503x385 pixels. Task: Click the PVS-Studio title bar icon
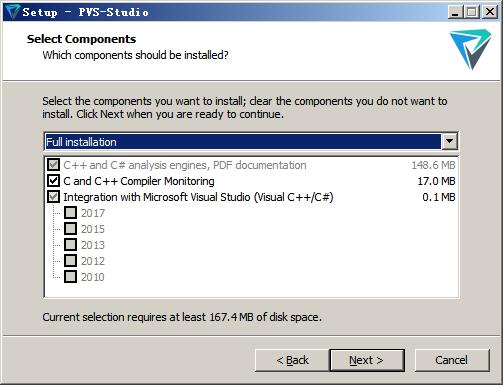tap(12, 12)
